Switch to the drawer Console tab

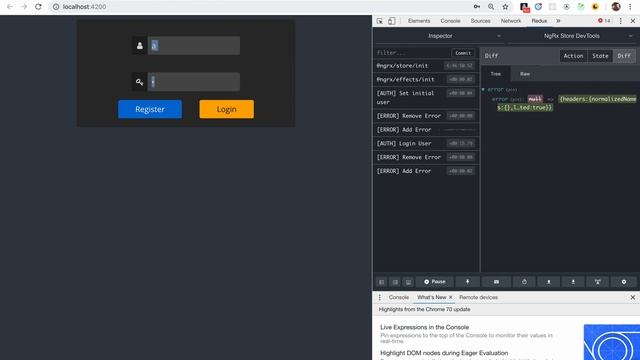point(399,298)
